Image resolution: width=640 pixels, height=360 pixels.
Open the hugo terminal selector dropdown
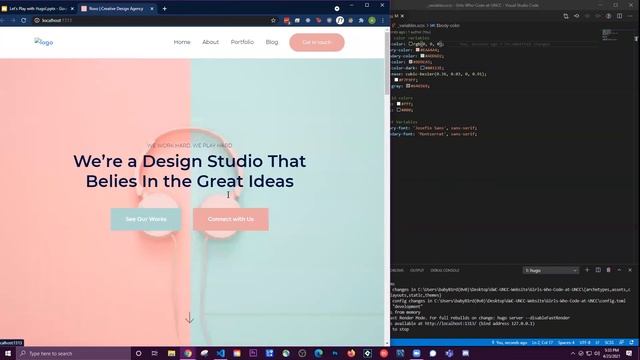(x=550, y=270)
